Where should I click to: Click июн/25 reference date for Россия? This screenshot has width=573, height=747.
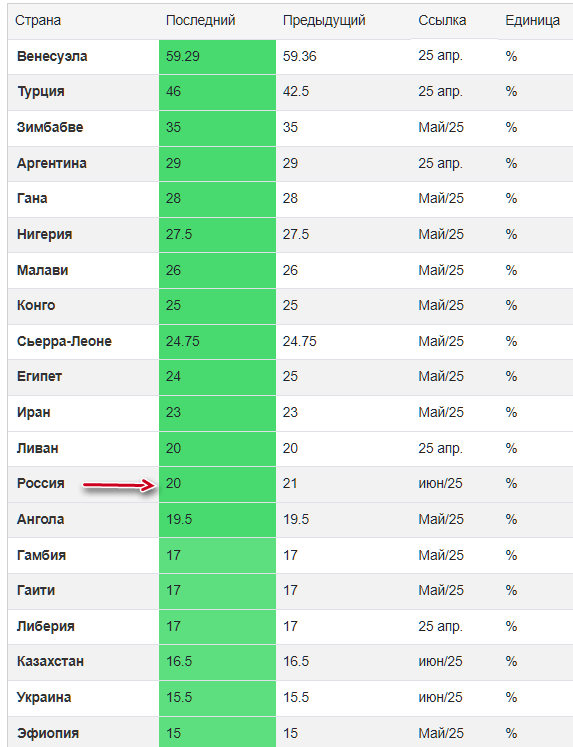(x=440, y=483)
